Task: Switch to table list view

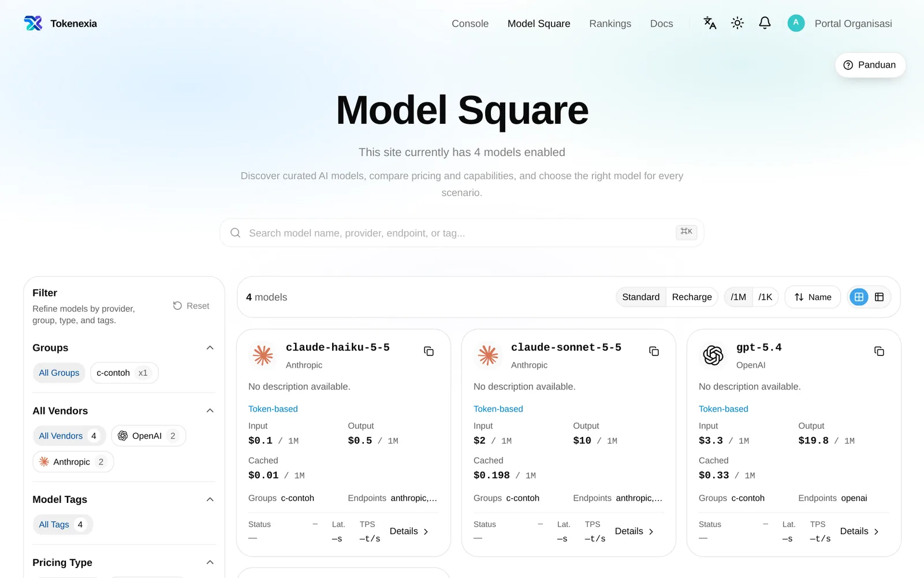Action: point(879,297)
